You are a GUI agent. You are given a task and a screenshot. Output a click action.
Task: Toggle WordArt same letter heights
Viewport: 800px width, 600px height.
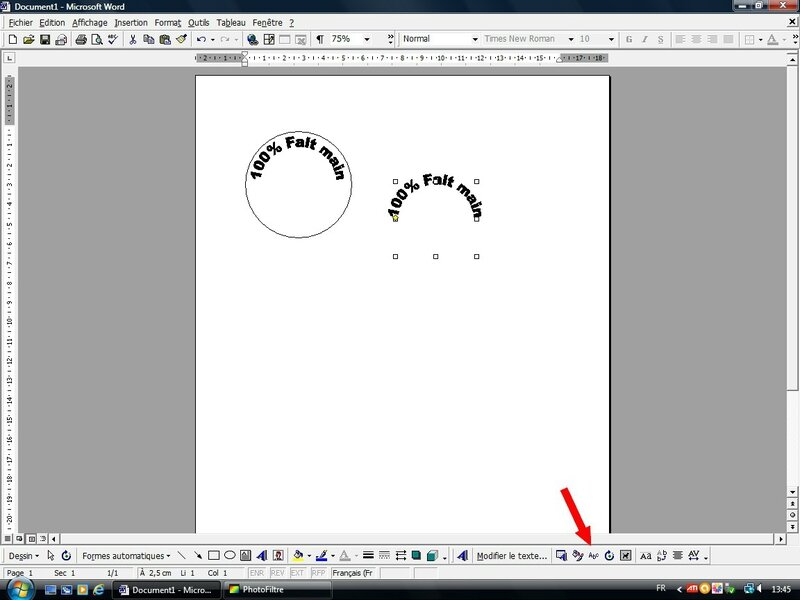pyautogui.click(x=645, y=556)
